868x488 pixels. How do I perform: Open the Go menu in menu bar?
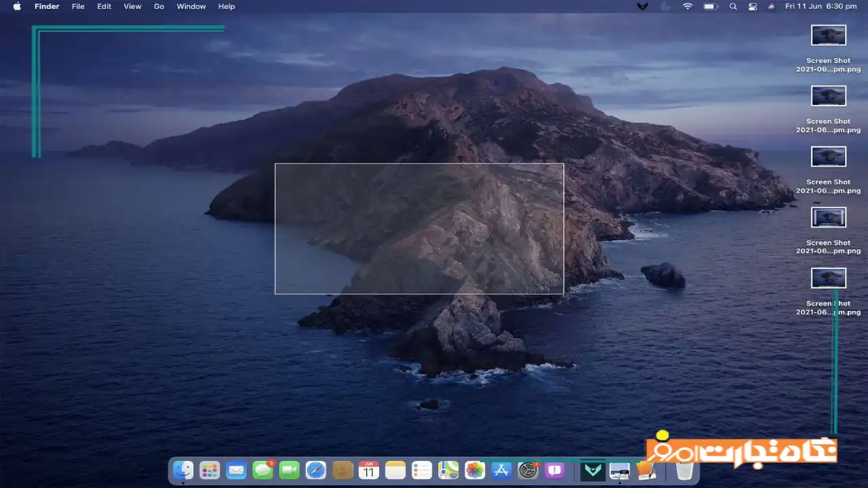coord(159,6)
